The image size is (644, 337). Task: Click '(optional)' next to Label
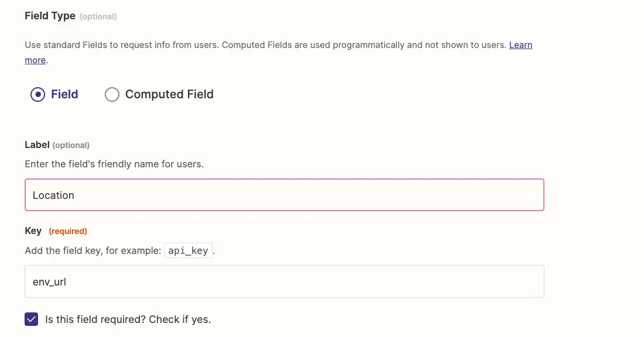tap(71, 145)
